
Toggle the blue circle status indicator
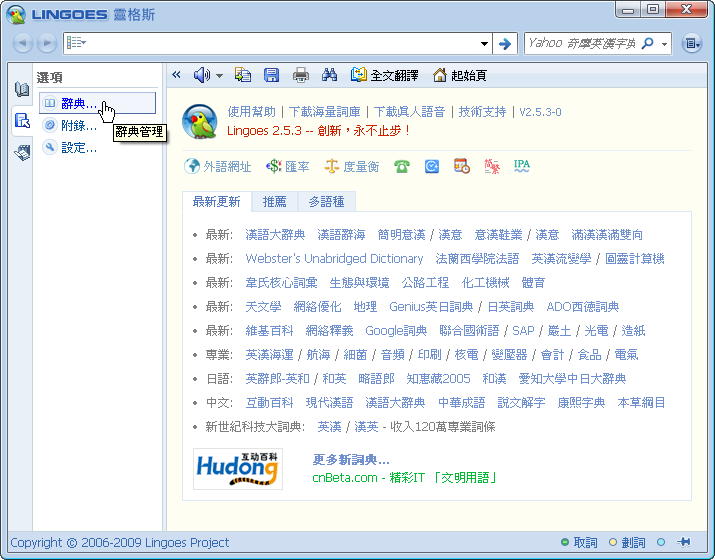coord(661,542)
